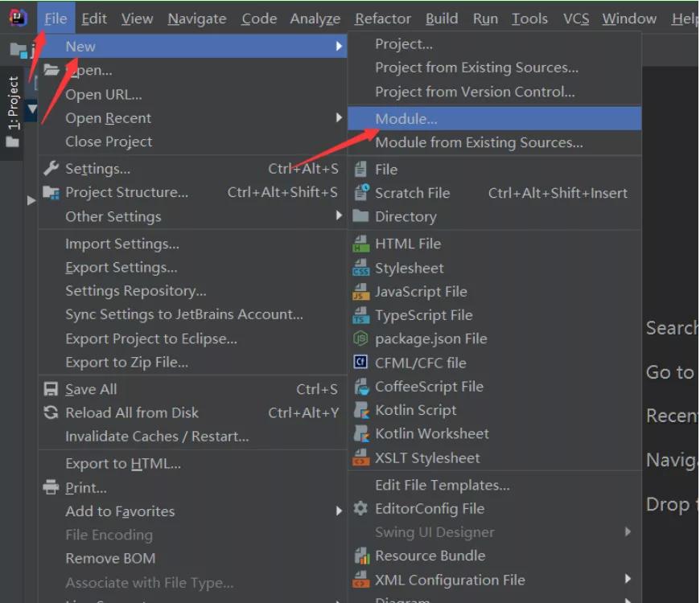Click the File document icon in New submenu
The image size is (700, 603).
coord(360,169)
